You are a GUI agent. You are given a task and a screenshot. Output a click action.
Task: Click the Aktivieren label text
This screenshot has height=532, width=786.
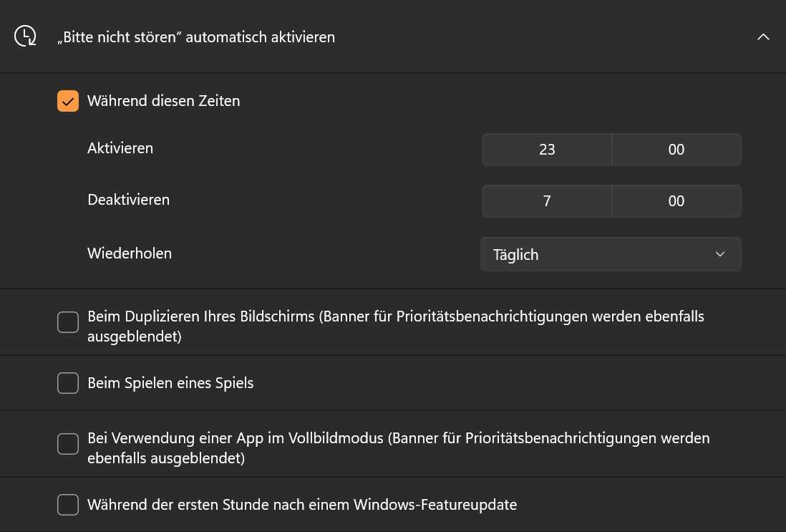[120, 149]
